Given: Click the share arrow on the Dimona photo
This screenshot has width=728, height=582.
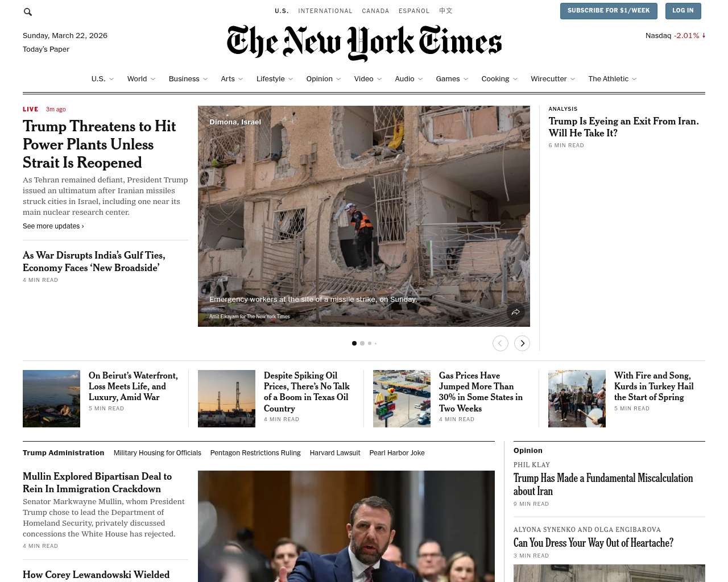Looking at the screenshot, I should coord(515,312).
